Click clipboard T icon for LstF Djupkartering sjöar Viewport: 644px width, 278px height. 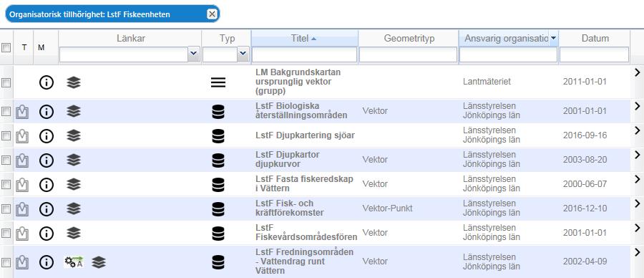pyautogui.click(x=22, y=136)
